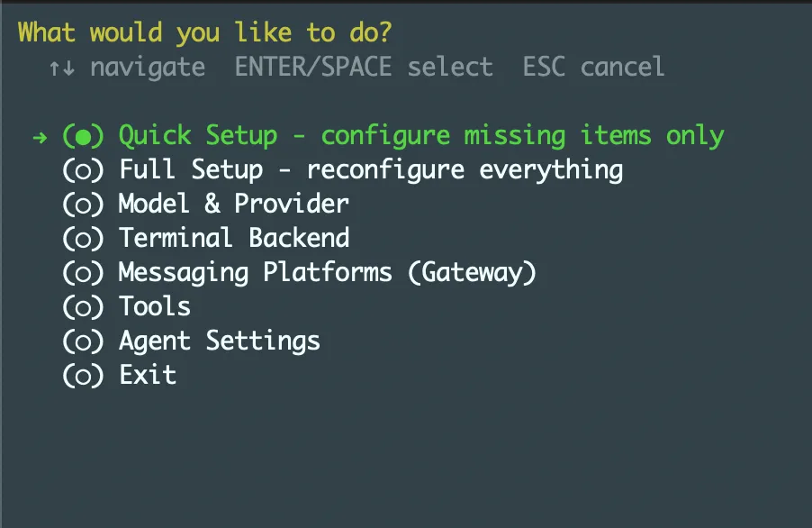Click "Quick Setup - configure missing items only" text
Viewport: 812px width, 528px height.
click(421, 136)
